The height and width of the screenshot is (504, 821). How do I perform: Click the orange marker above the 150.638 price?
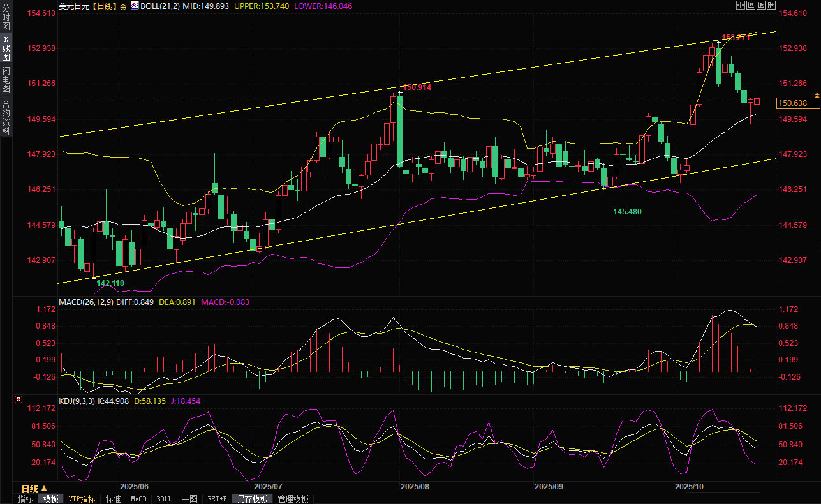pyautogui.click(x=781, y=95)
